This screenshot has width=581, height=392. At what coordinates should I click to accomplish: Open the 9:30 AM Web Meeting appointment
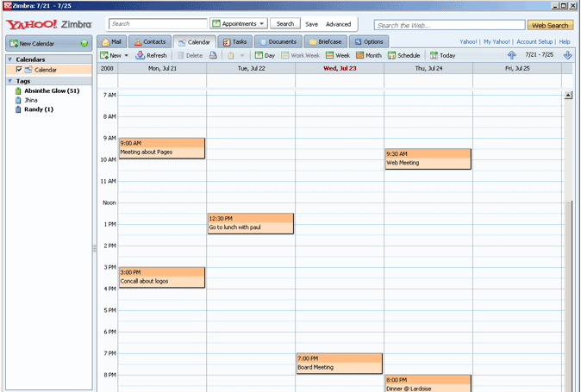tap(428, 159)
